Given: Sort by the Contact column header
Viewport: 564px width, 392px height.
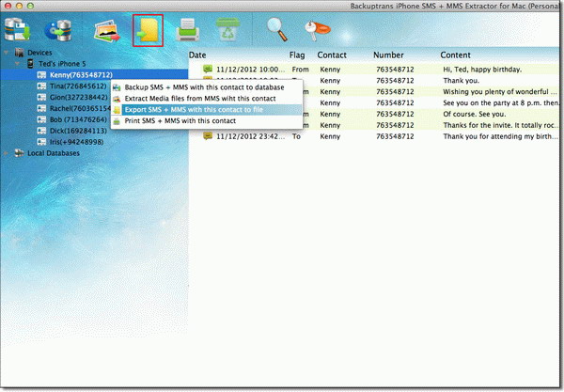Looking at the screenshot, I should [x=332, y=55].
